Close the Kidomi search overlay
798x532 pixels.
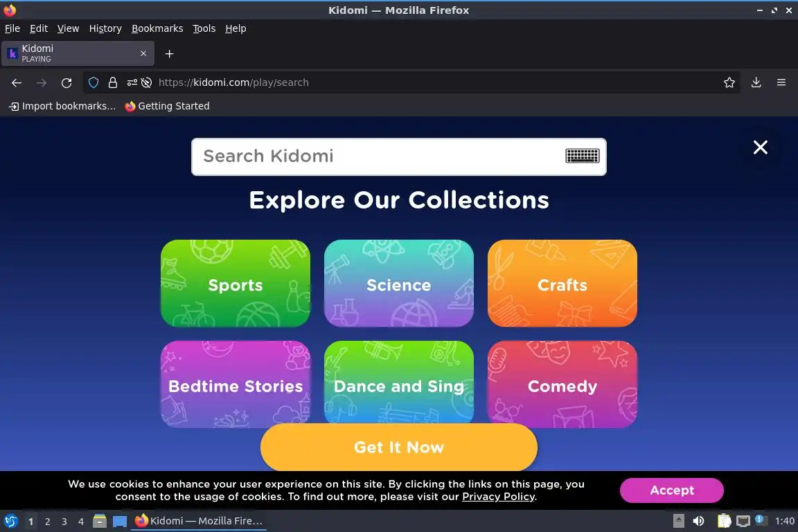[x=761, y=148]
